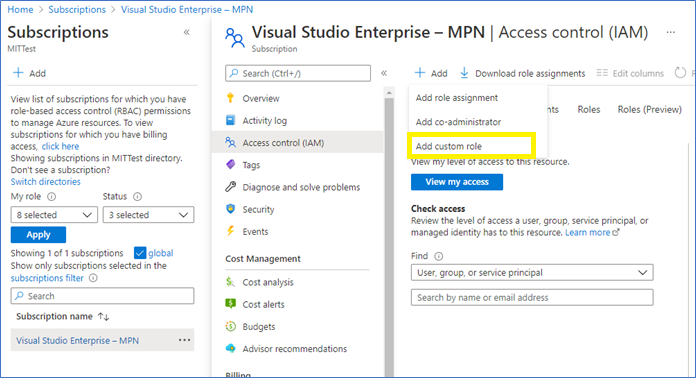696x378 pixels.
Task: Expand the My role dropdown
Action: (54, 215)
